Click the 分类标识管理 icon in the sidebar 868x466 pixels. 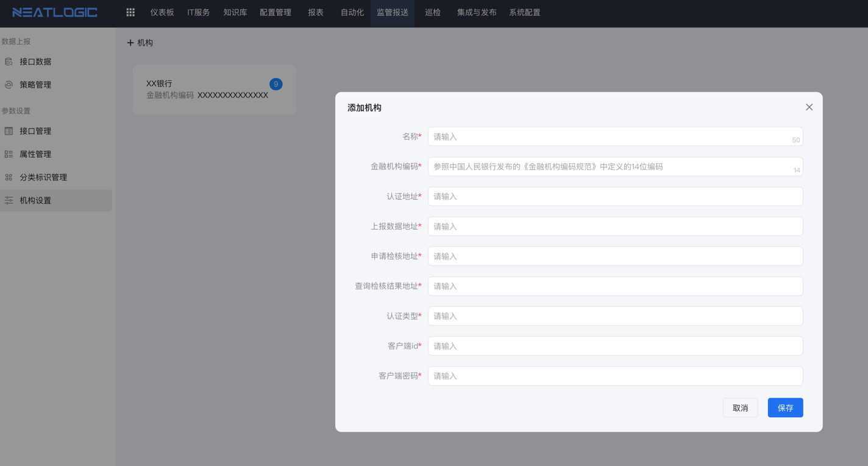pos(9,177)
